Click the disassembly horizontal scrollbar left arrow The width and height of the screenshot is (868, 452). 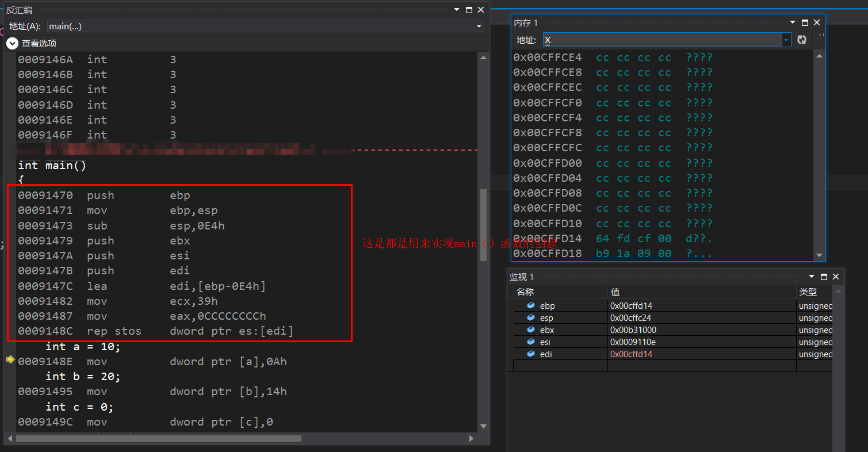pyautogui.click(x=10, y=438)
